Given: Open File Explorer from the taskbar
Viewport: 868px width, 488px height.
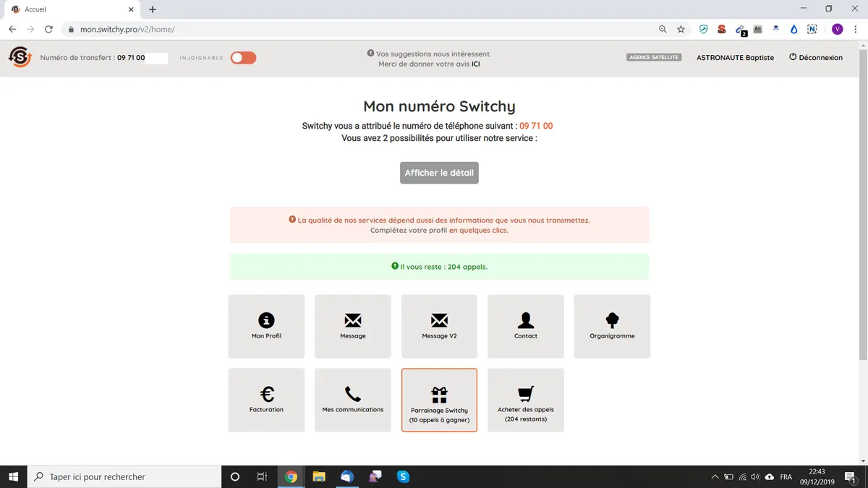Looking at the screenshot, I should (x=319, y=476).
